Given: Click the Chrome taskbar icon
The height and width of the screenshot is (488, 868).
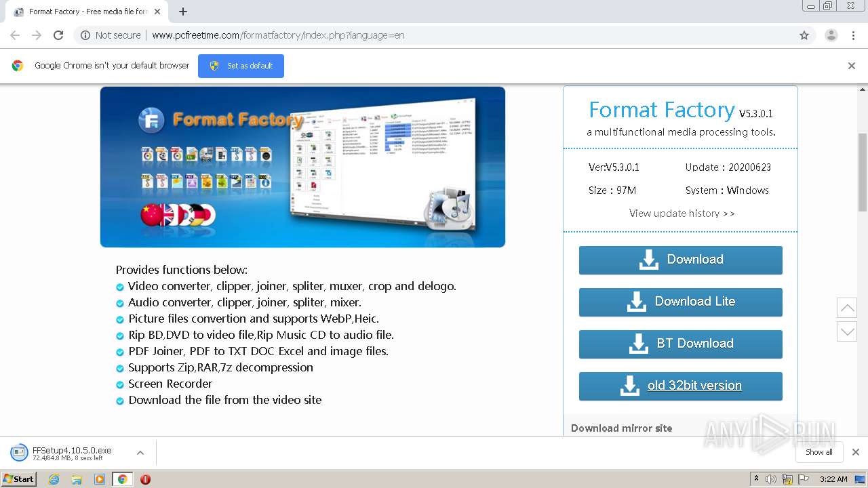Looking at the screenshot, I should click(x=122, y=479).
